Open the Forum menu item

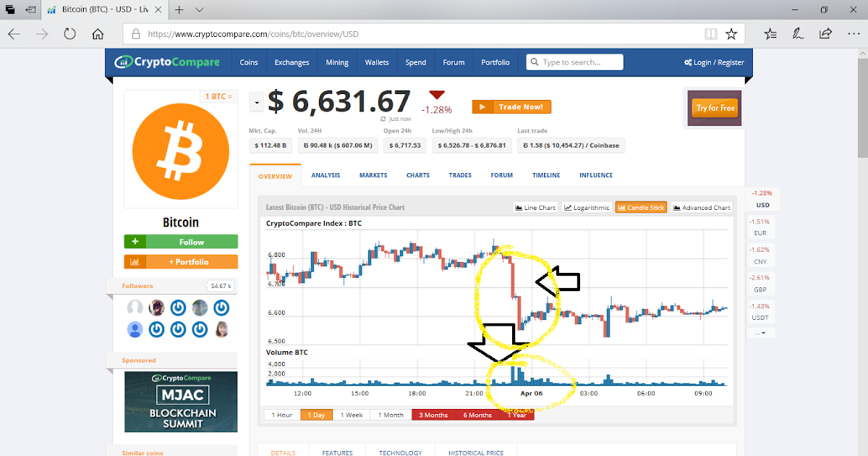point(454,62)
